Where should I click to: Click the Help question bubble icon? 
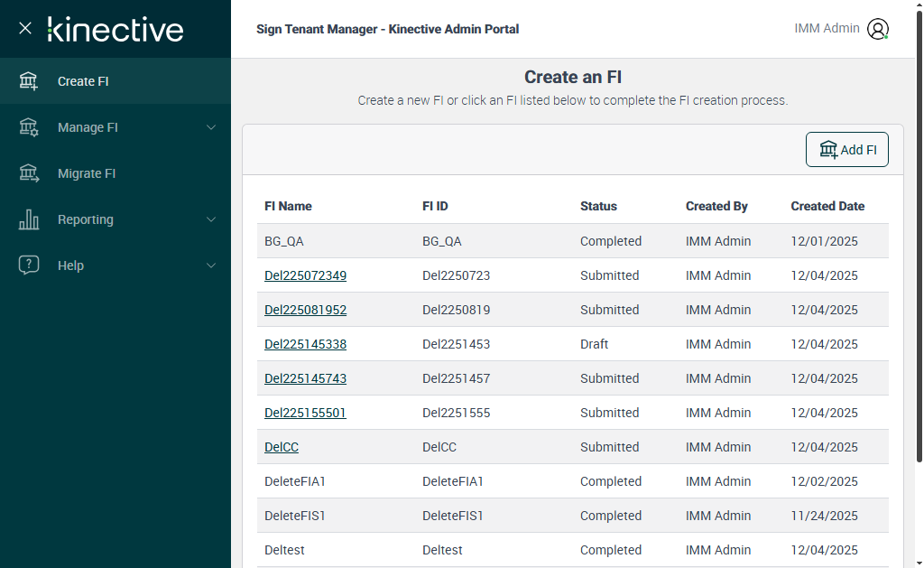pos(29,265)
